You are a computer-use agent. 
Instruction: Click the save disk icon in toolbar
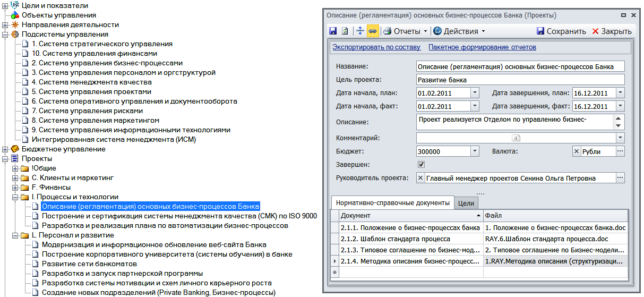pyautogui.click(x=333, y=31)
